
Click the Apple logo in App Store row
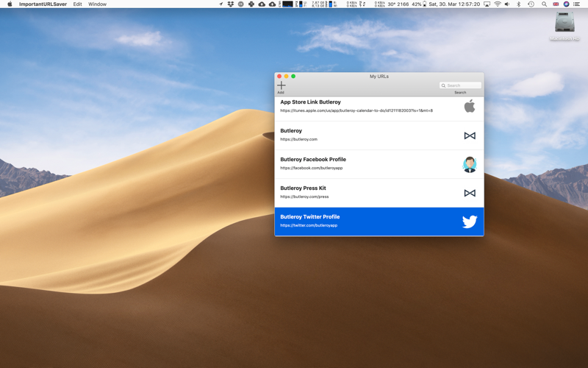(469, 107)
